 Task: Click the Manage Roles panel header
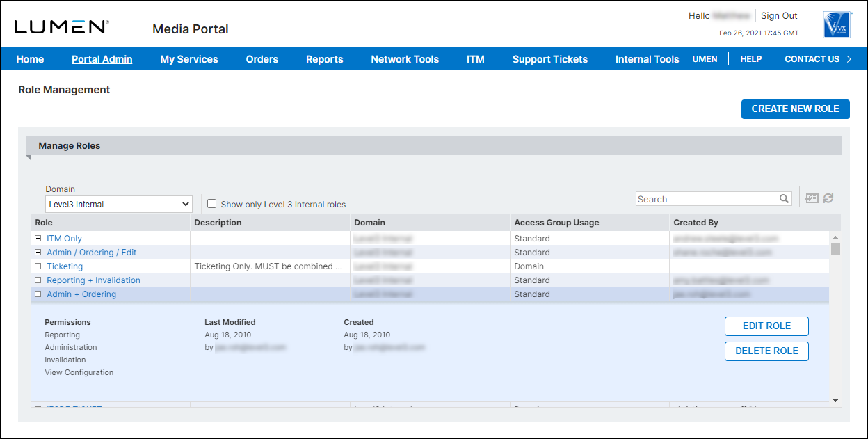[x=434, y=146]
